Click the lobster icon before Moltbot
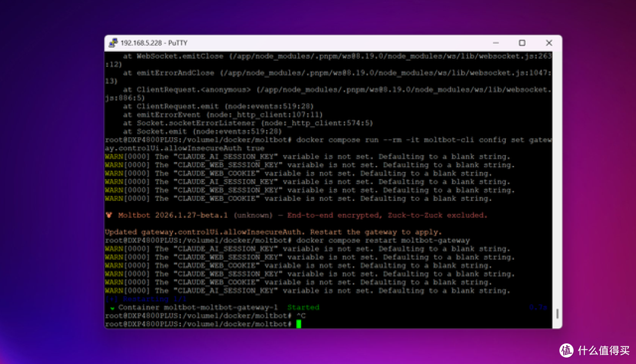Image resolution: width=636 pixels, height=364 pixels. coord(109,215)
